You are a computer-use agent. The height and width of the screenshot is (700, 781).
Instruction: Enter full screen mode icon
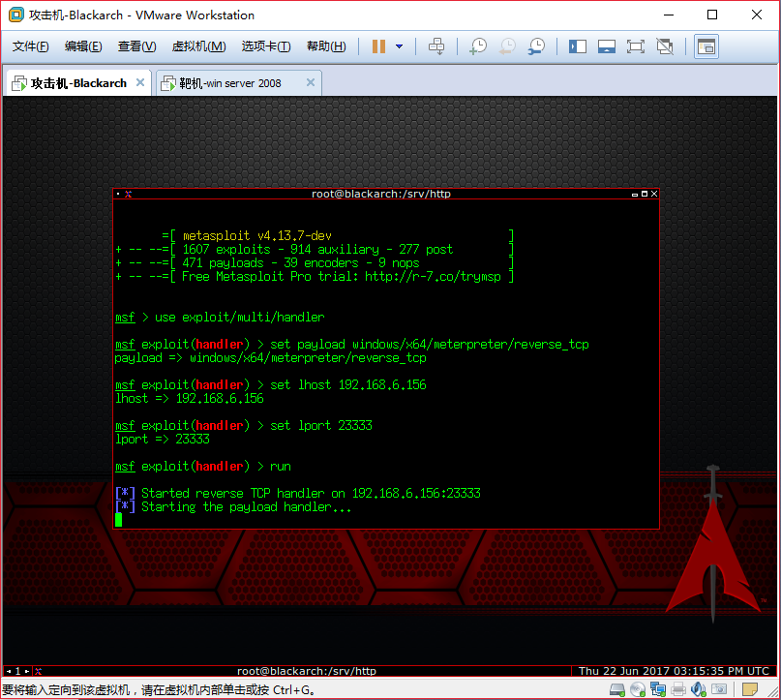pos(635,46)
